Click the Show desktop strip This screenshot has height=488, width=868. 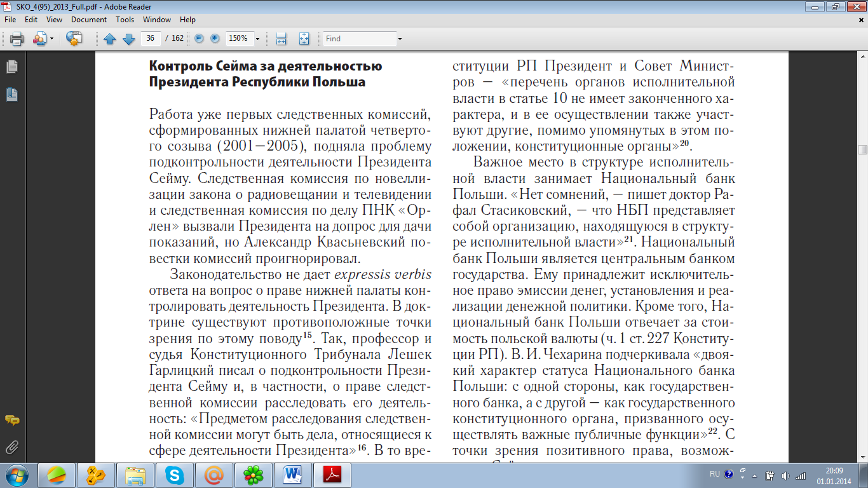tap(864, 475)
